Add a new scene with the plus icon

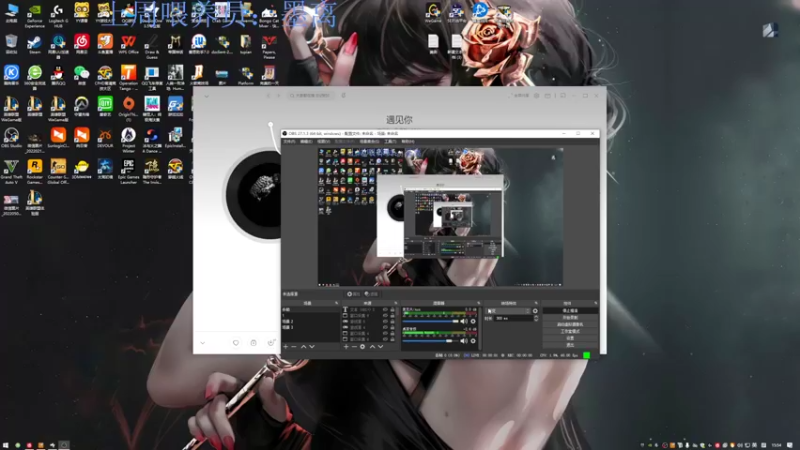pyautogui.click(x=286, y=346)
